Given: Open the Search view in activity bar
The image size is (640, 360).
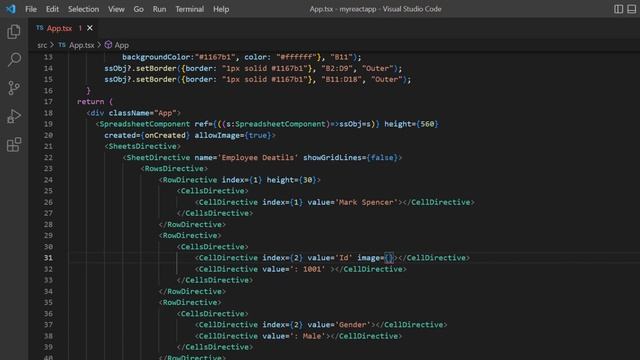Looking at the screenshot, I should (x=14, y=60).
